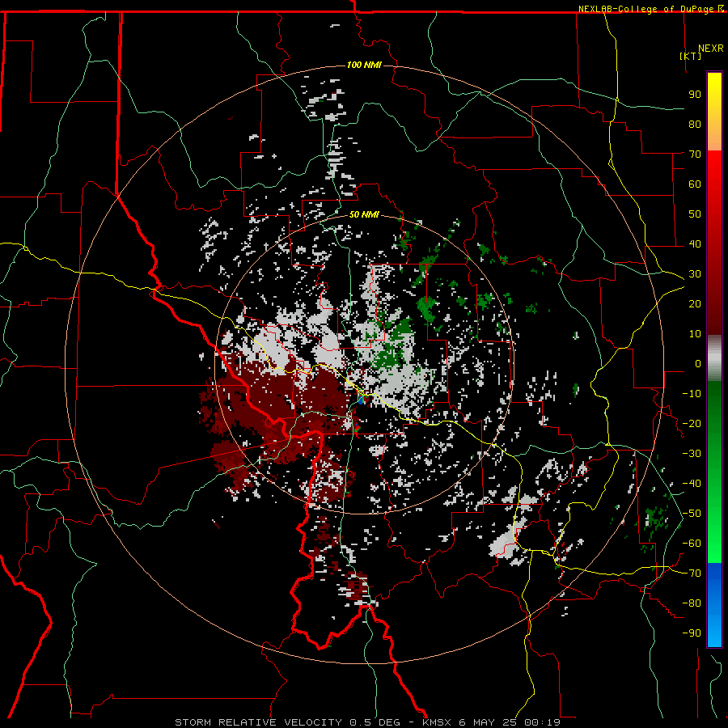Click the -80 value on the velocity scale
This screenshot has width=728, height=728.
point(692,603)
